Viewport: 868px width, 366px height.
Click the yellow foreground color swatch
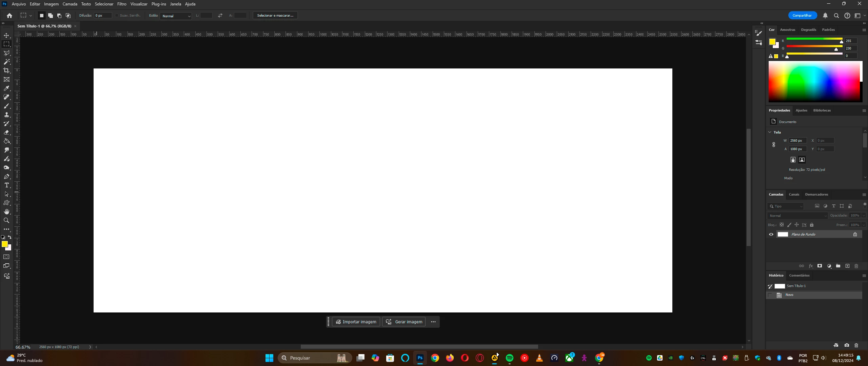click(x=4, y=244)
